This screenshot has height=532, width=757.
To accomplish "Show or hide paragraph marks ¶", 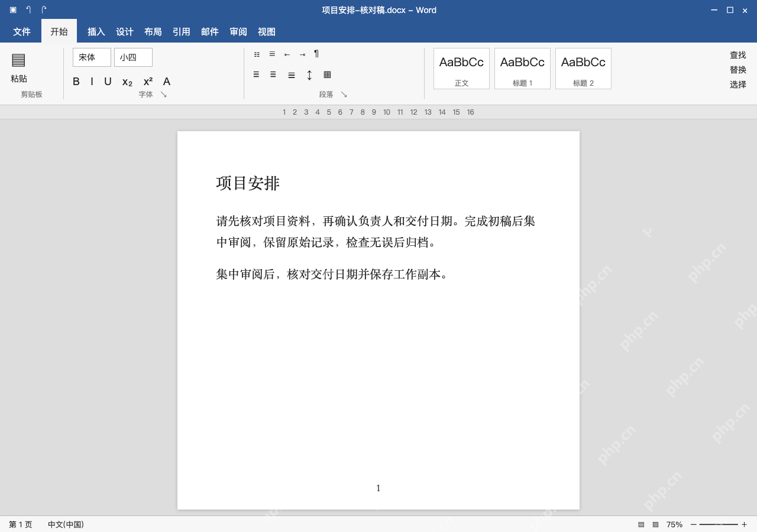I will 316,54.
